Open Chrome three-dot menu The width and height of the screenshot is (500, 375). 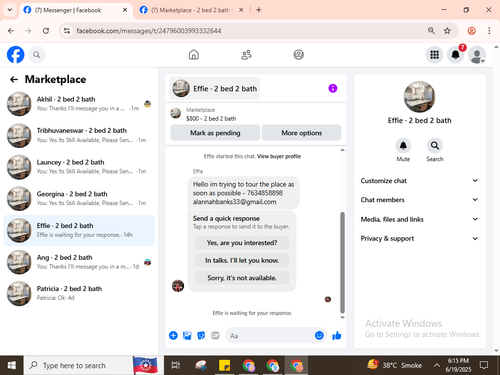click(x=489, y=31)
